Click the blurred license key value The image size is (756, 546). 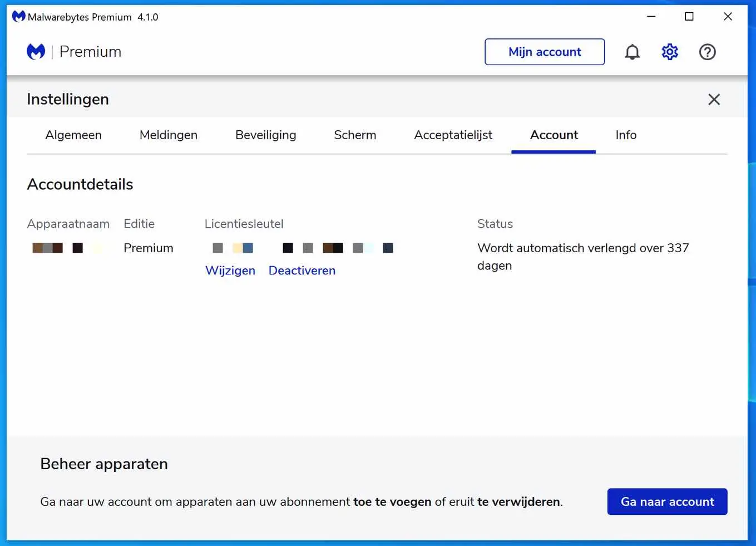(x=303, y=248)
